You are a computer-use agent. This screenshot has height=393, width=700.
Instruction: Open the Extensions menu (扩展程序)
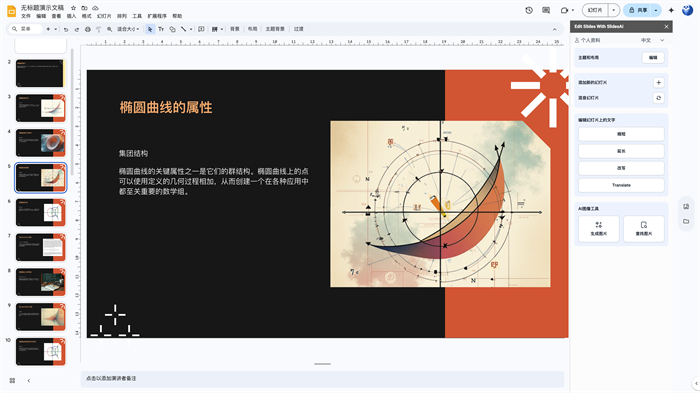[x=157, y=16]
